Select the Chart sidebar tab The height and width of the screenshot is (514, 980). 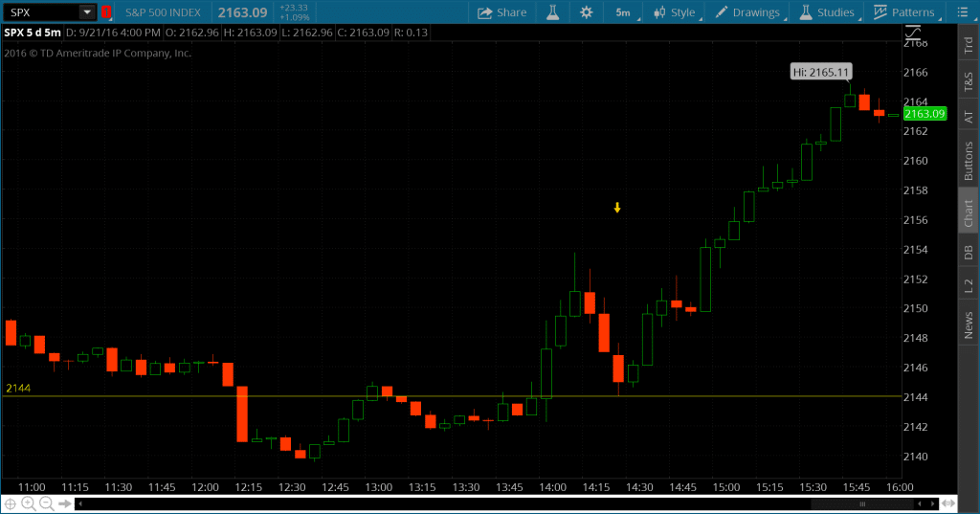pos(969,212)
